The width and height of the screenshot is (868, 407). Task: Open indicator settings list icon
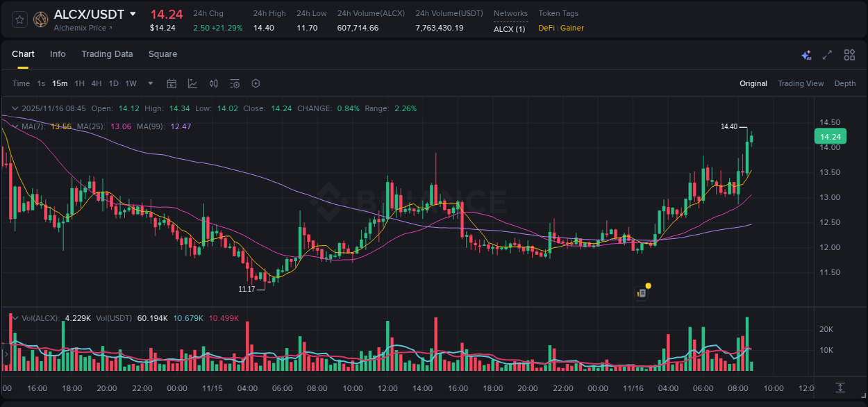235,83
